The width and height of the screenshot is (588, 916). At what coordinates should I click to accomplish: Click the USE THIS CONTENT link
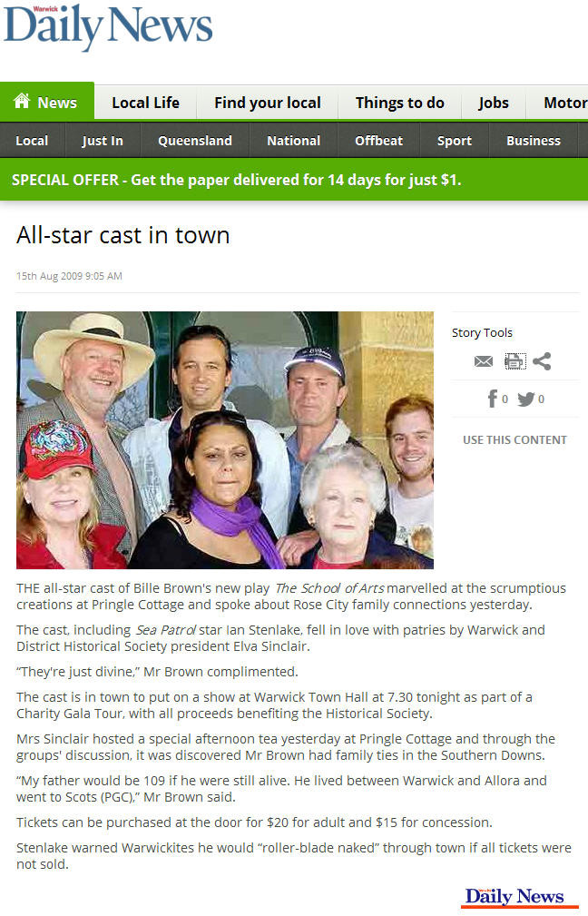click(x=515, y=440)
